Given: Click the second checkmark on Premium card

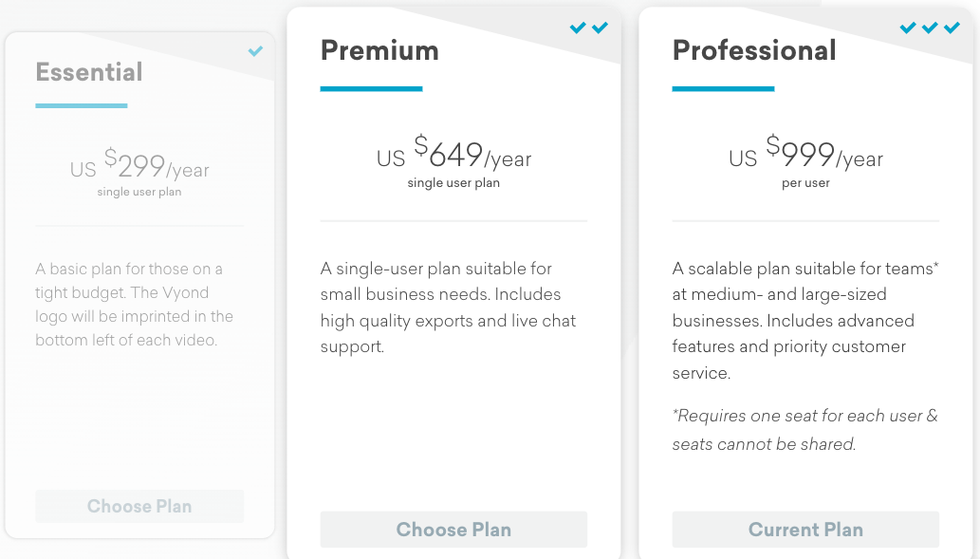Looking at the screenshot, I should 600,28.
